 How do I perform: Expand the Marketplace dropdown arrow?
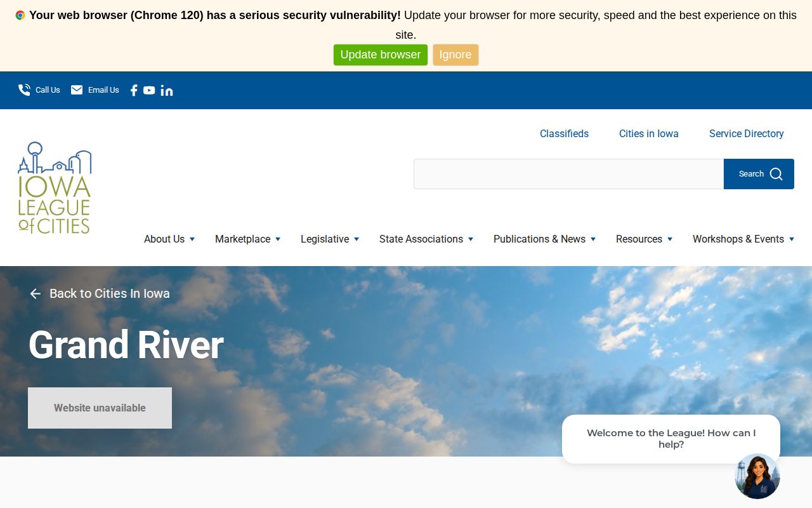[x=278, y=239]
